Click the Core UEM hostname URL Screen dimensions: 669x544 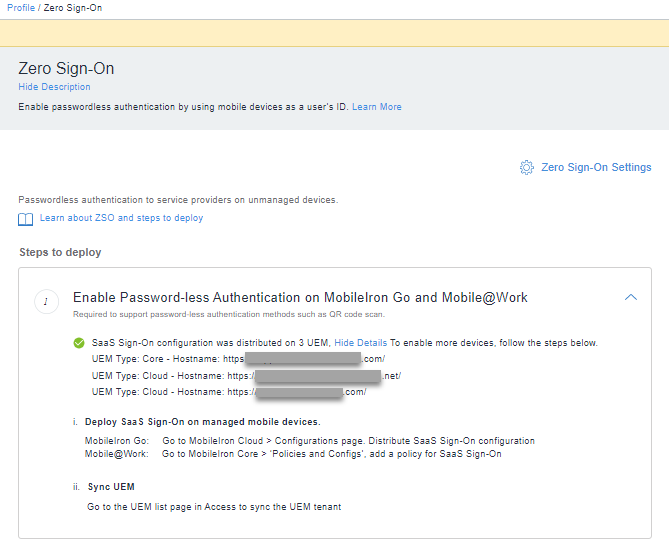303,359
